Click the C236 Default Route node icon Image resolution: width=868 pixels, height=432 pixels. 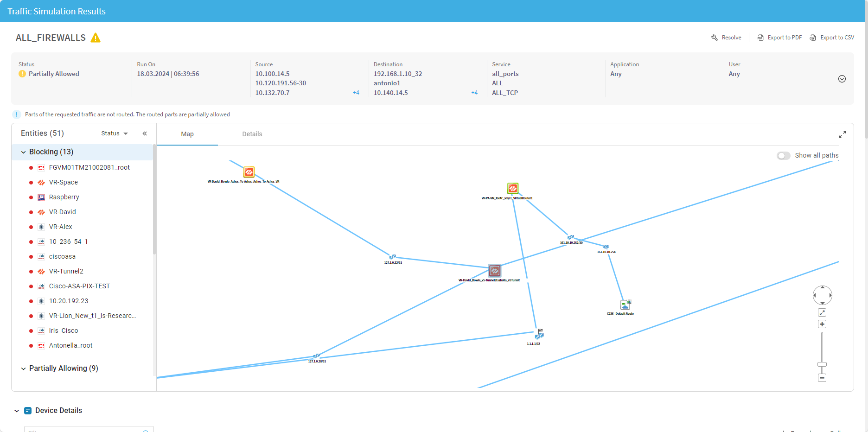(x=625, y=305)
